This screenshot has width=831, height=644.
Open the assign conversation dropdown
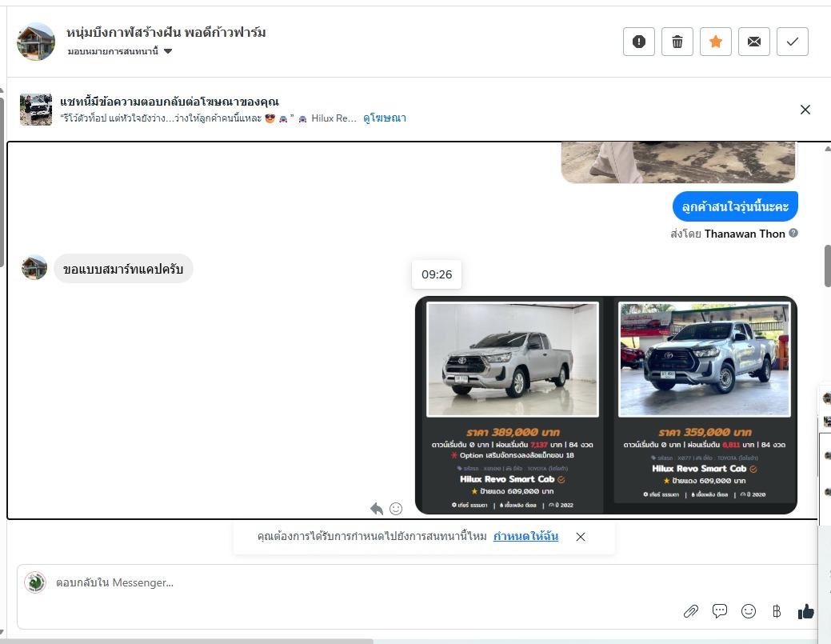pyautogui.click(x=120, y=51)
